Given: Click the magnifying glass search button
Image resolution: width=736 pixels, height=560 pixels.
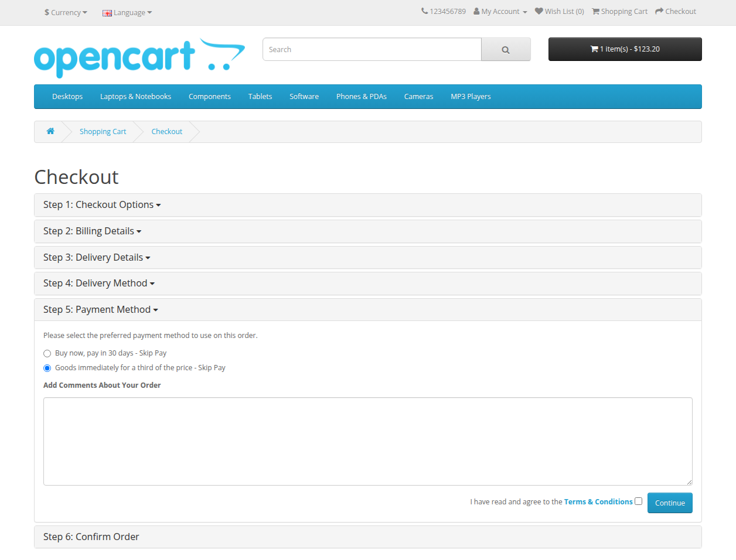Looking at the screenshot, I should 505,50.
